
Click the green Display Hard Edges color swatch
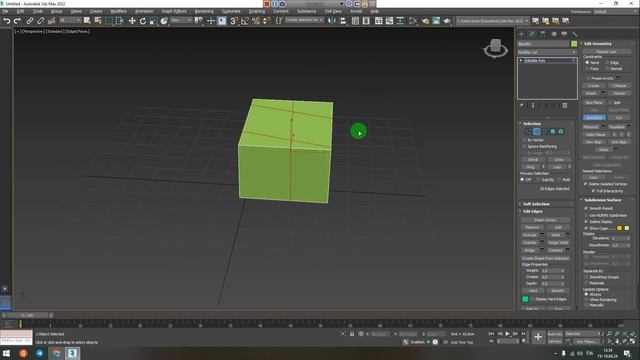pos(525,299)
